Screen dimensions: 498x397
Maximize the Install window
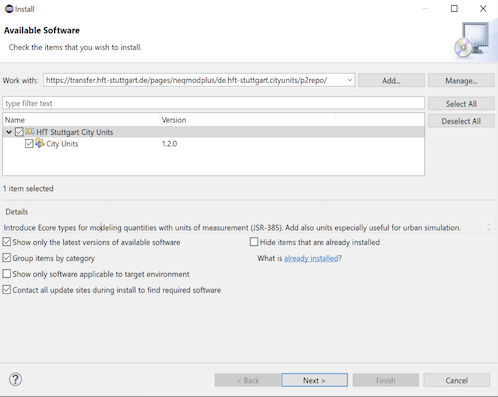(454, 9)
